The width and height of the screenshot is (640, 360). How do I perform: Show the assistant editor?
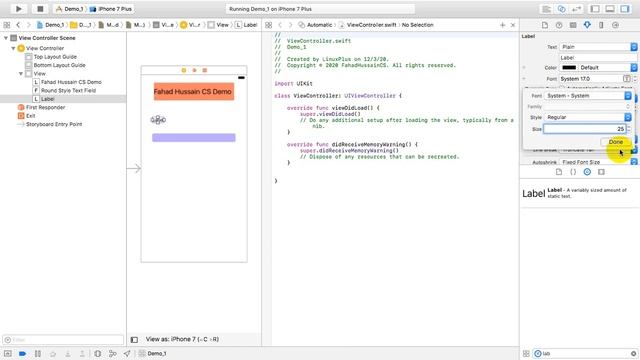click(561, 9)
